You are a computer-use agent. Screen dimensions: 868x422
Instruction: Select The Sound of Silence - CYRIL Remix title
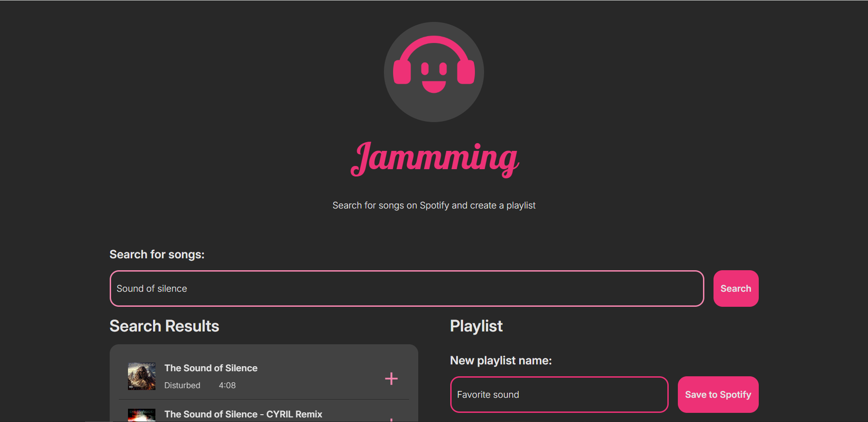pos(243,414)
